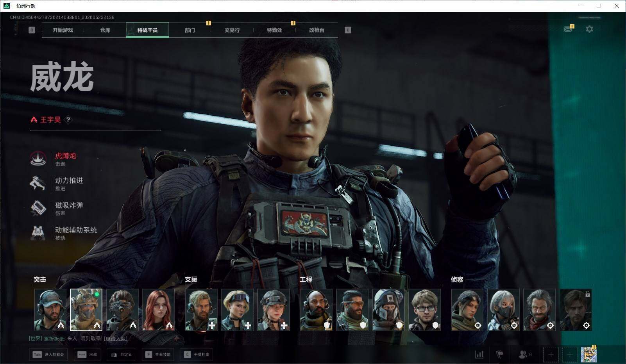Click the question mark beside 王宇昊

(x=68, y=120)
